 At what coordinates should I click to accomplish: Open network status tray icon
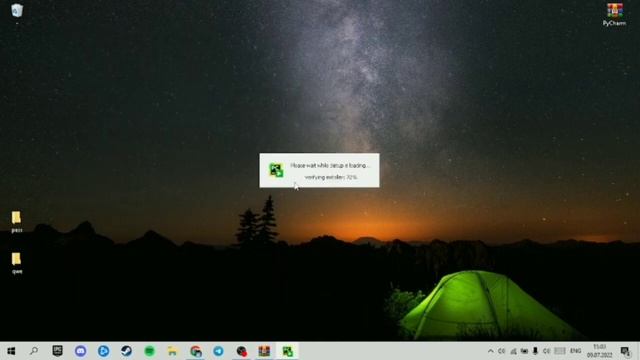click(x=513, y=351)
